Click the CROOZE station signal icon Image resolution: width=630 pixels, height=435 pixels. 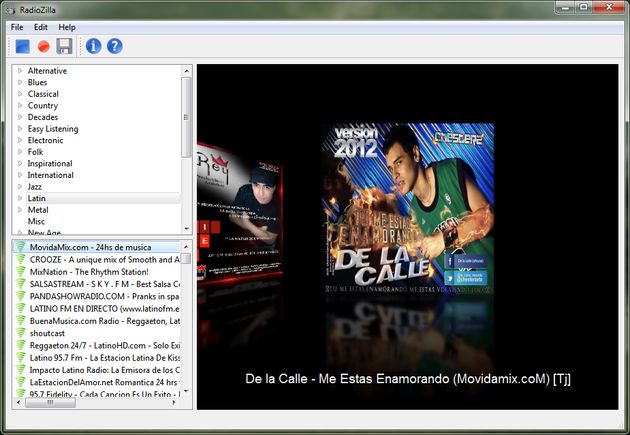pyautogui.click(x=20, y=259)
